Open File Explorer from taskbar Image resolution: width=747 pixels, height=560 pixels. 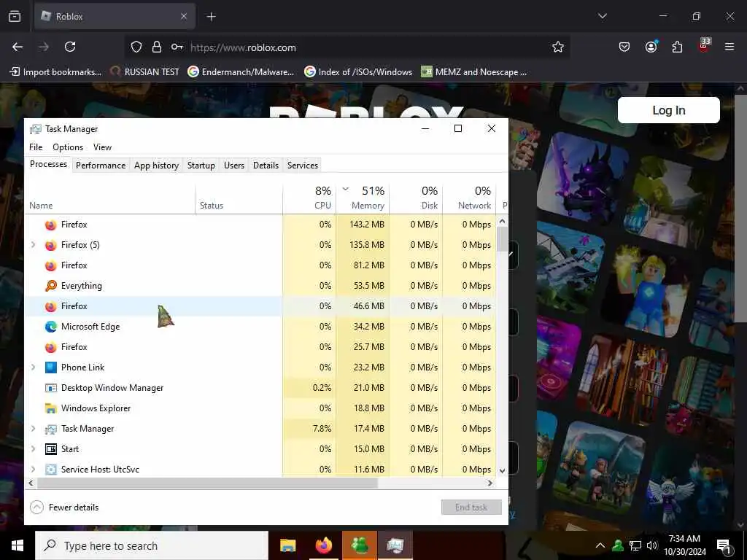coord(287,545)
